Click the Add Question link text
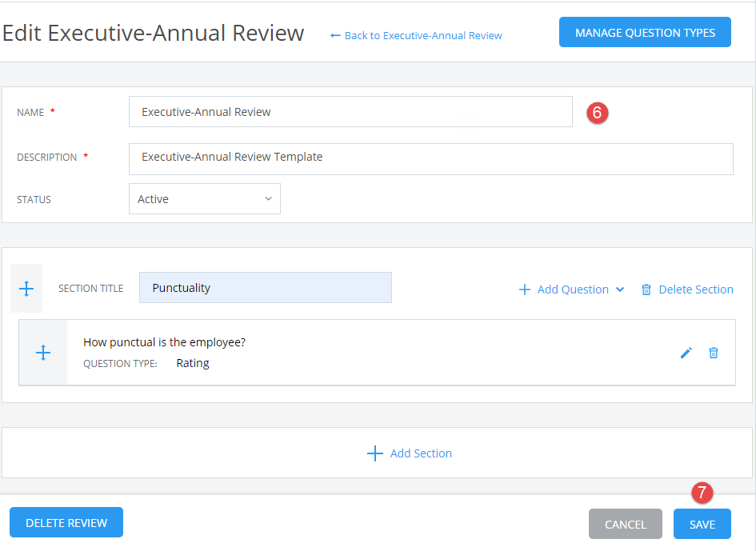The image size is (756, 551). tap(573, 289)
